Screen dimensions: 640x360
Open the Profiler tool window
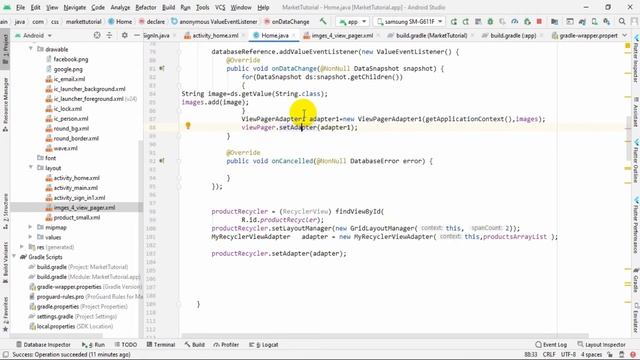226,345
